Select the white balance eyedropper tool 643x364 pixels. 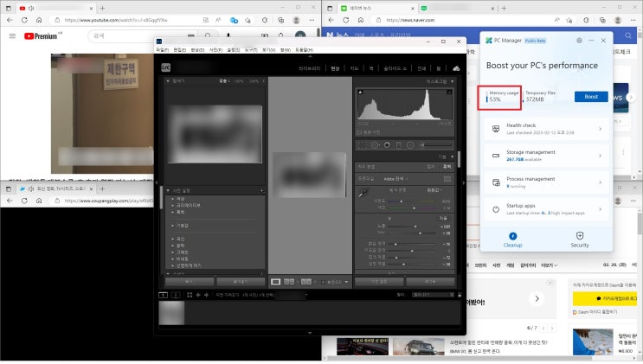click(363, 191)
